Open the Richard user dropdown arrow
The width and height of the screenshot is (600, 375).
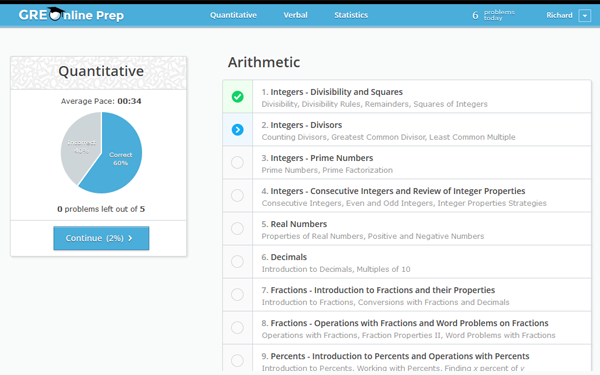click(x=585, y=16)
